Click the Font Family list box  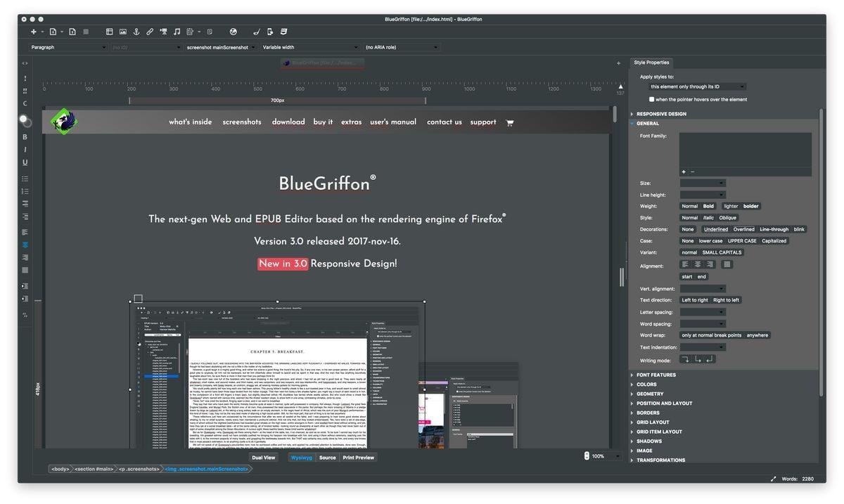(745, 150)
